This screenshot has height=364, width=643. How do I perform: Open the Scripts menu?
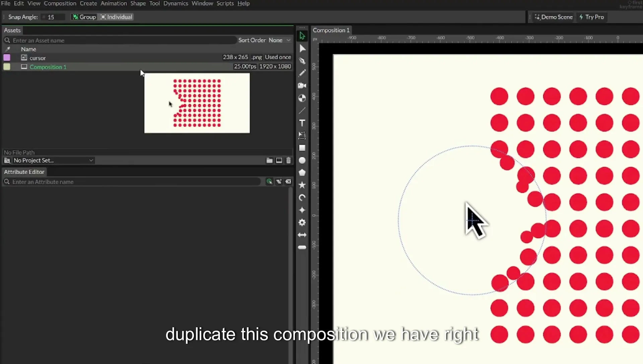(225, 3)
